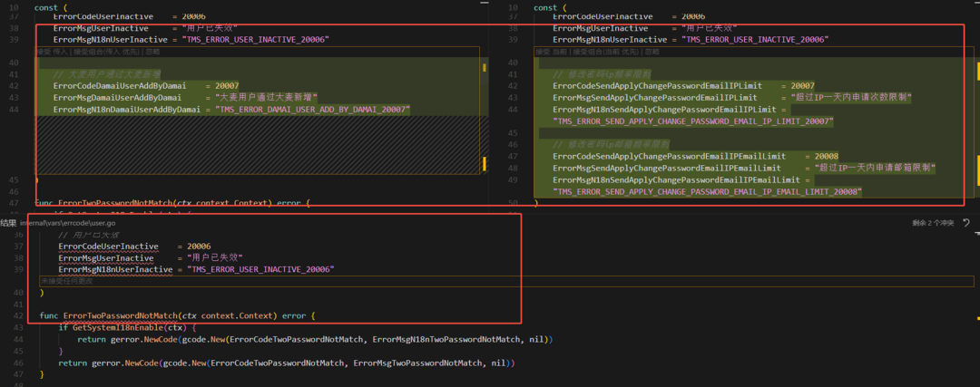Click the string "TMS_ERROR_DAMAI_USER_ADD_BY_DAMAI_20007"
The image size is (980, 387).
pos(312,110)
